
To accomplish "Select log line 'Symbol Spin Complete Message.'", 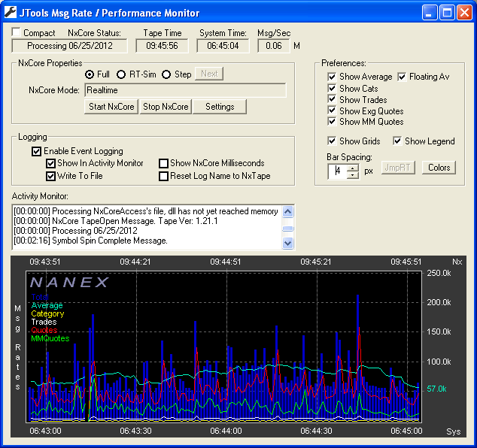I will coord(90,241).
